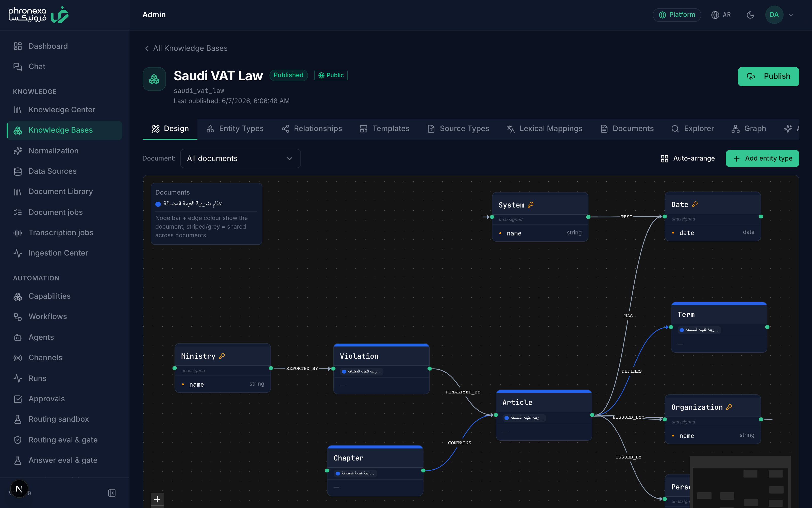Click the Saudi VAT Law cube icon
812x508 pixels.
[154, 79]
